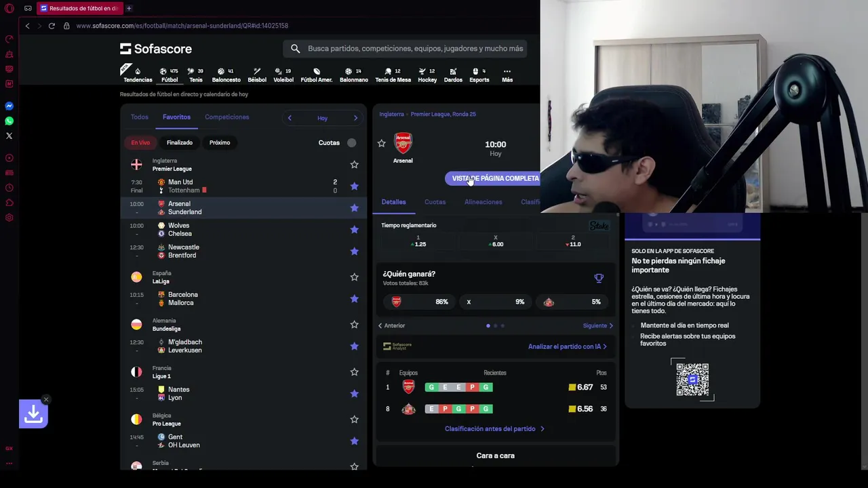Screen dimensions: 868x488
Task: Open the Alineaciones match tab
Action: (483, 202)
